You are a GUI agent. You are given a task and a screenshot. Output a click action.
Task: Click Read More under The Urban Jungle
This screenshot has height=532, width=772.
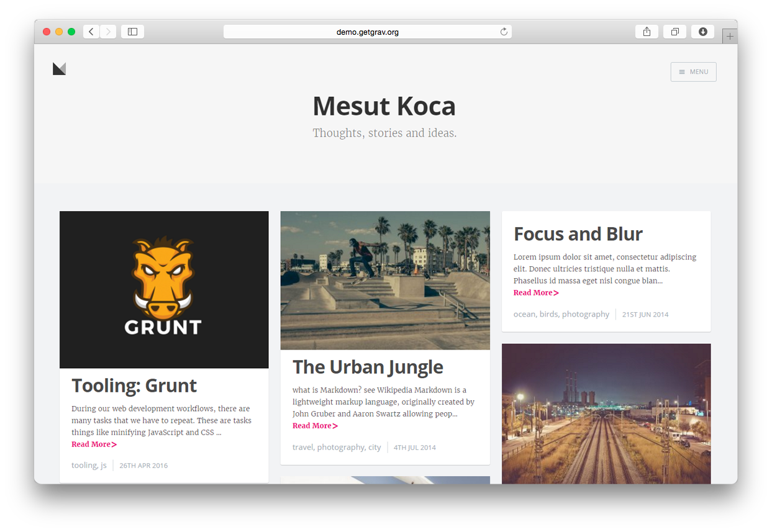point(315,426)
